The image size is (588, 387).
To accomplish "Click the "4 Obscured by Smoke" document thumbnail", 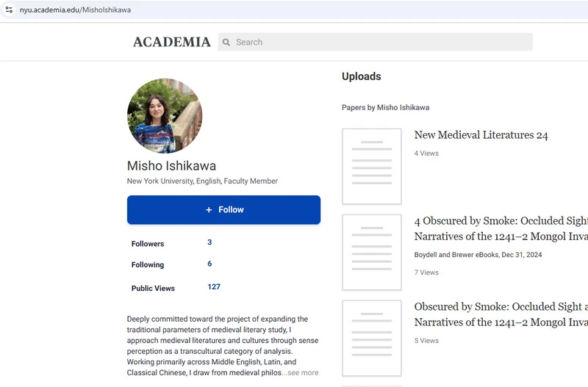I will [372, 252].
